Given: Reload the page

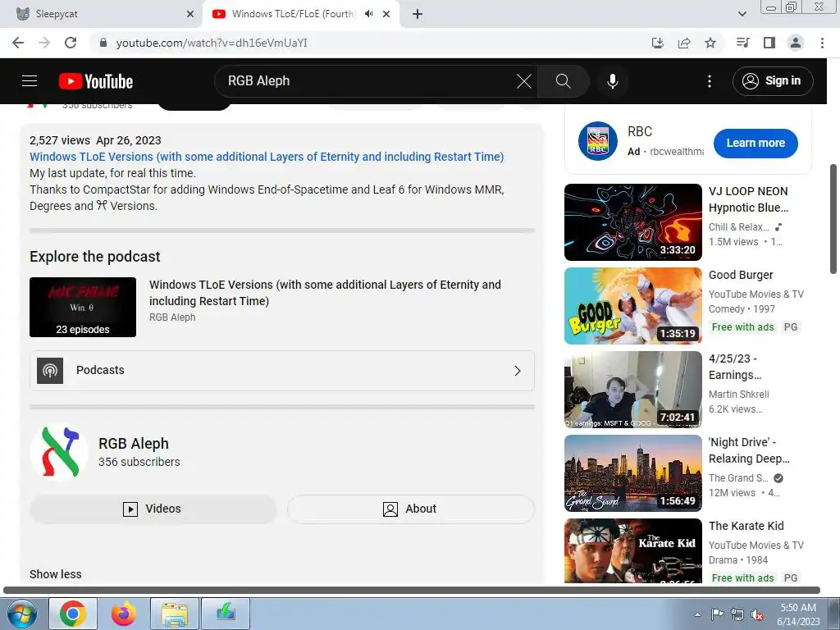Looking at the screenshot, I should pos(71,43).
